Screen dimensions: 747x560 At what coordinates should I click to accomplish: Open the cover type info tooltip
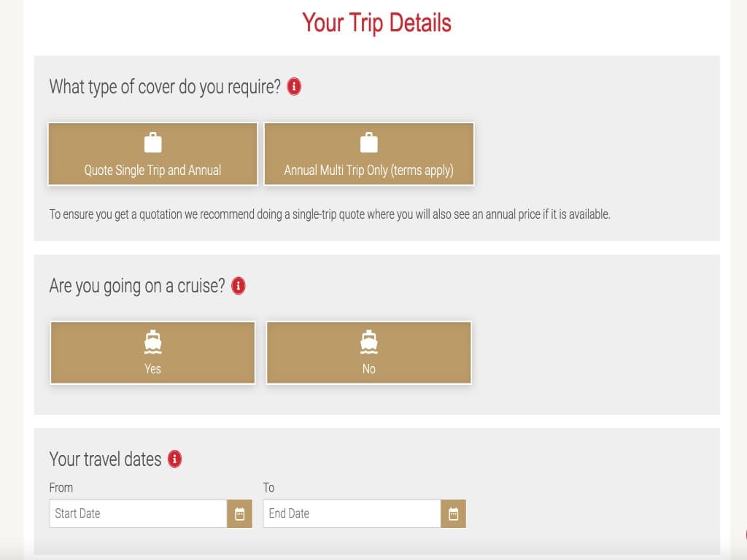(295, 86)
